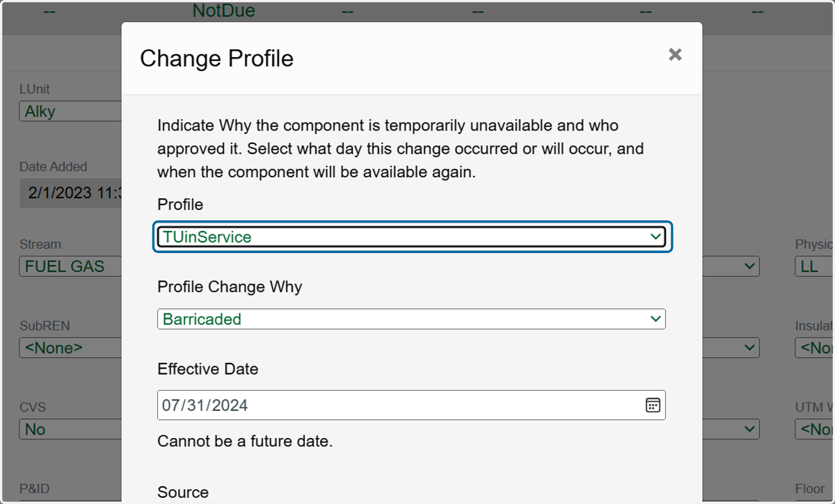Click the Profile Change Why label
835x504 pixels.
pyautogui.click(x=230, y=287)
